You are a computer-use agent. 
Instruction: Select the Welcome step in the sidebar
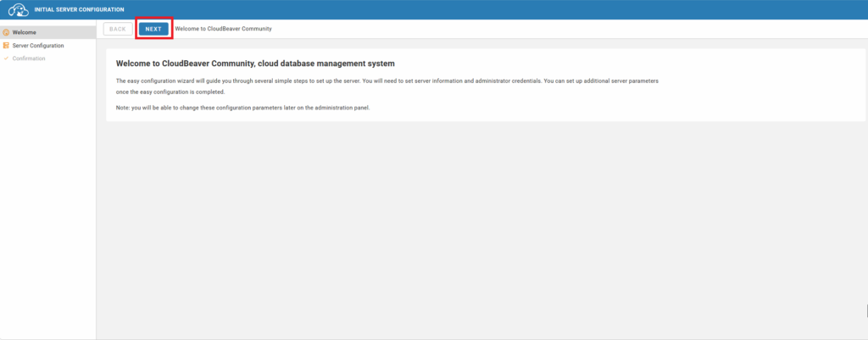[x=48, y=32]
